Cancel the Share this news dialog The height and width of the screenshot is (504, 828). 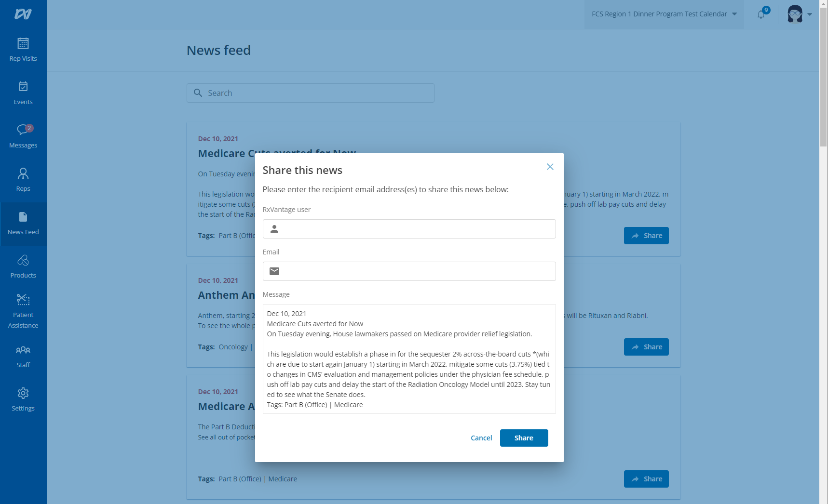coord(481,438)
